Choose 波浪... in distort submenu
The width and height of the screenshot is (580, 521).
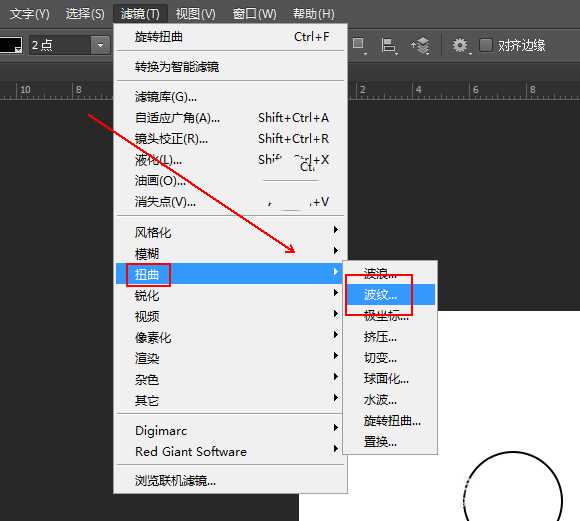390,273
